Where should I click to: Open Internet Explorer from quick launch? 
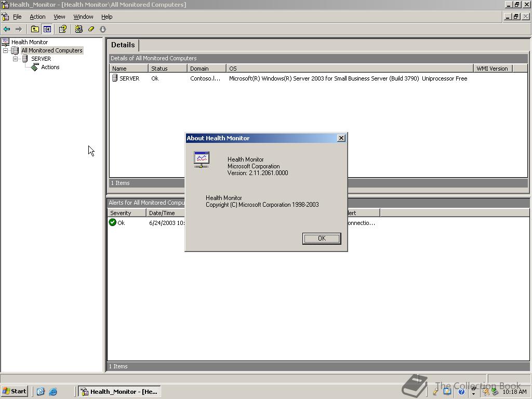tap(53, 392)
